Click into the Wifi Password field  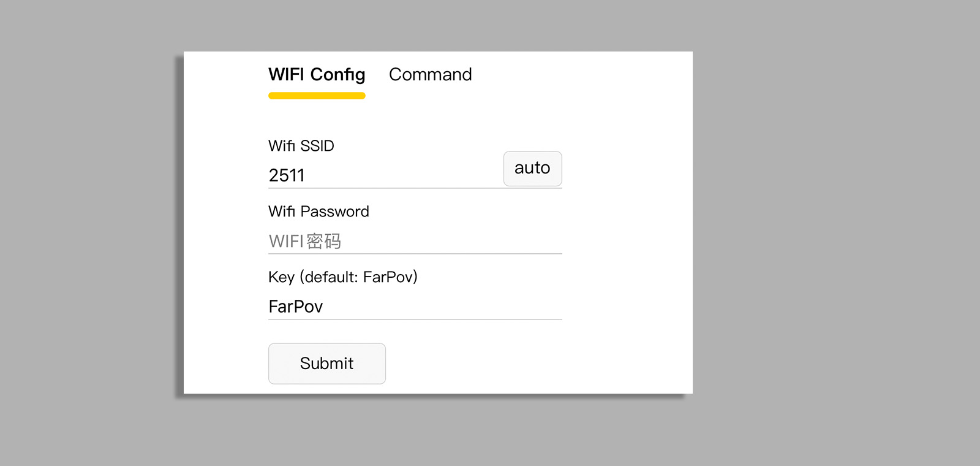point(415,241)
